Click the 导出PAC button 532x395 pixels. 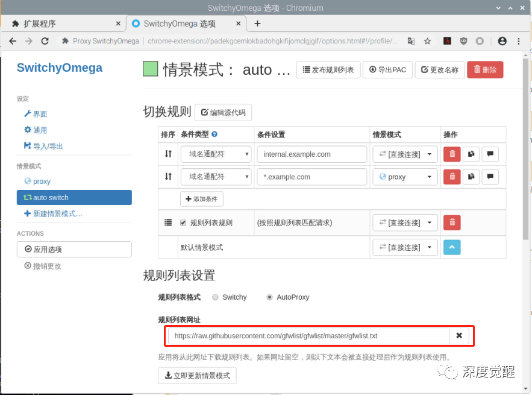click(387, 69)
